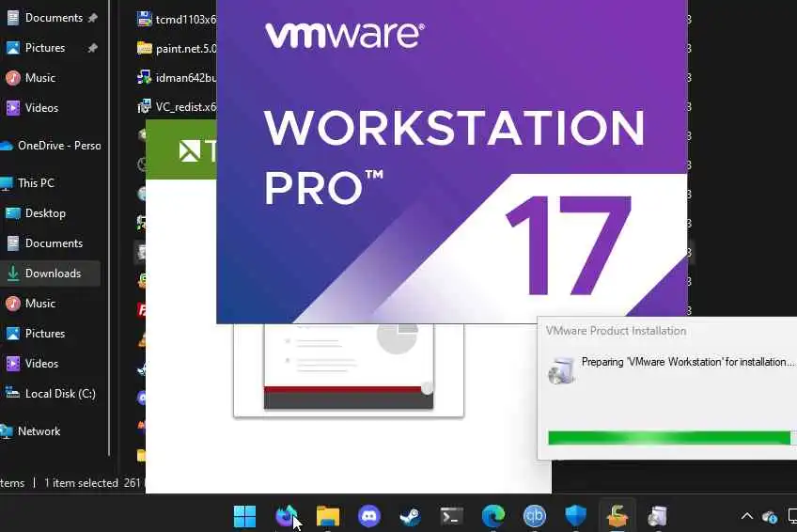Click the OneDrive cloud sidebar icon

6,146
